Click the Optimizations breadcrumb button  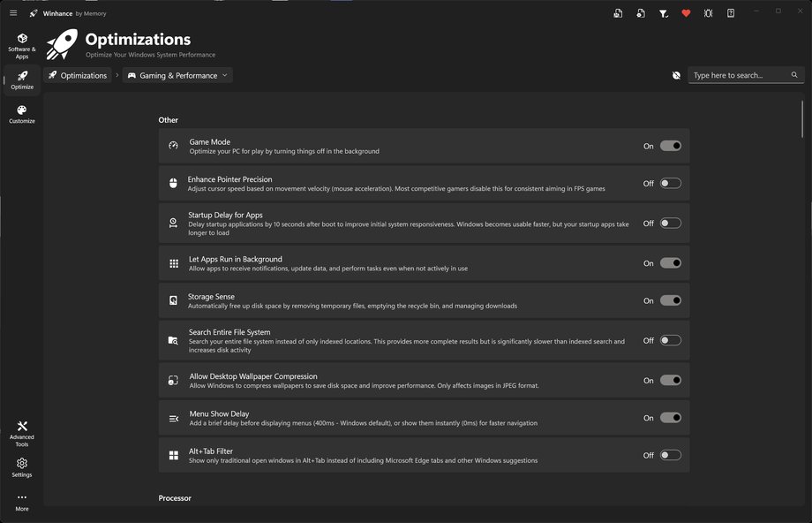coord(78,76)
